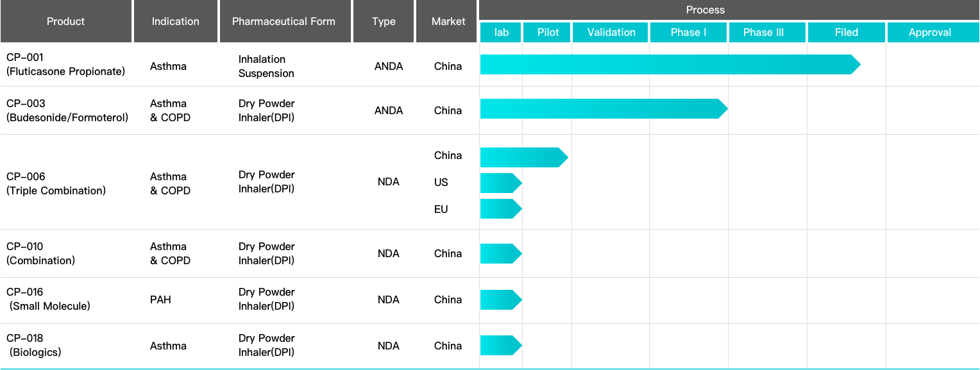Screen dimensions: 980x370
Task: Click the fifth row lab progress bar
Action: point(499,300)
